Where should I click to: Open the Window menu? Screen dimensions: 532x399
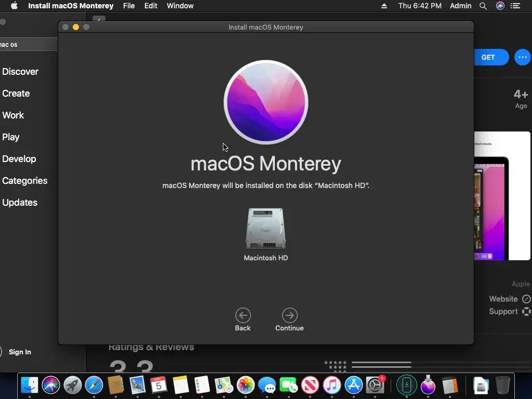[180, 6]
